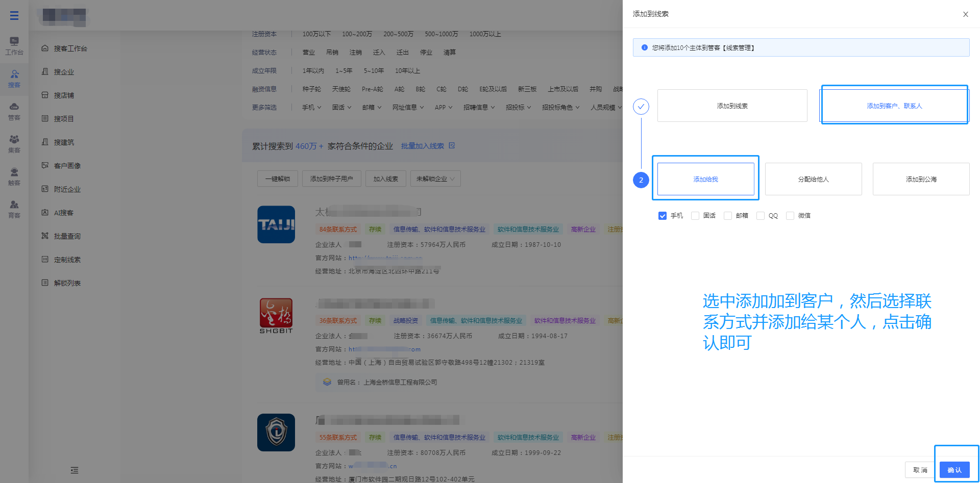Open the 育客 sidebar icon

tap(14, 209)
